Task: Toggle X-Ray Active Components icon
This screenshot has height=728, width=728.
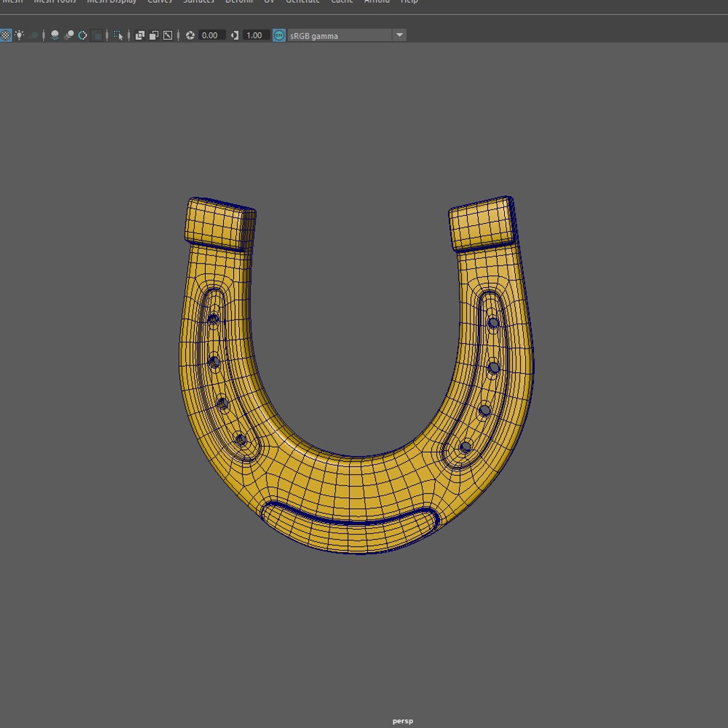Action: pyautogui.click(x=154, y=35)
